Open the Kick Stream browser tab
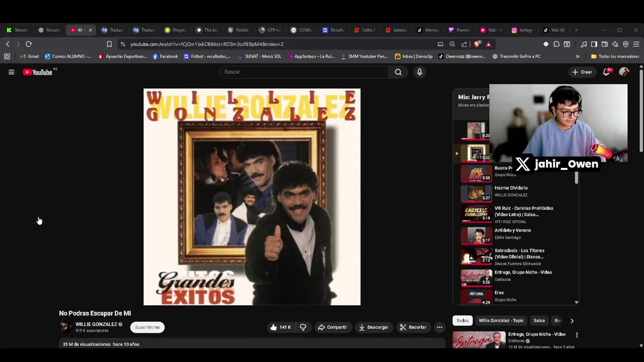The height and width of the screenshot is (362, 644). pyautogui.click(x=17, y=30)
